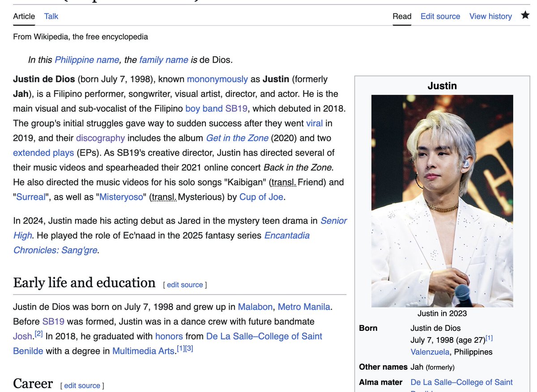Switch to the Talk tab

pyautogui.click(x=51, y=16)
